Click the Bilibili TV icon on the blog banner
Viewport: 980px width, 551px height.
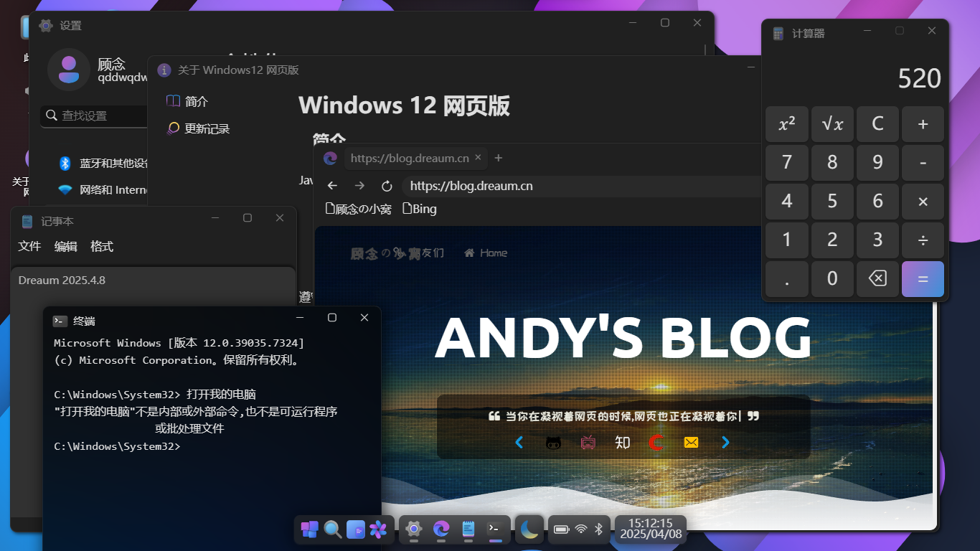[588, 443]
